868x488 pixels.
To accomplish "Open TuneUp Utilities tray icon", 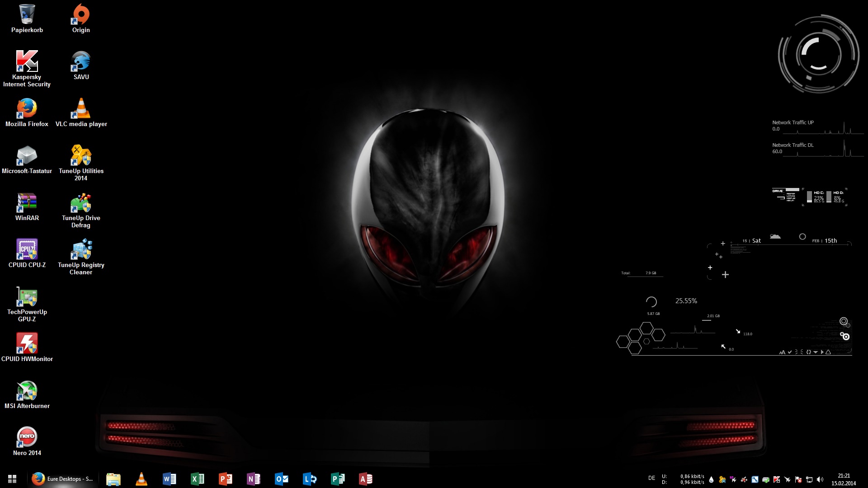I will click(722, 479).
